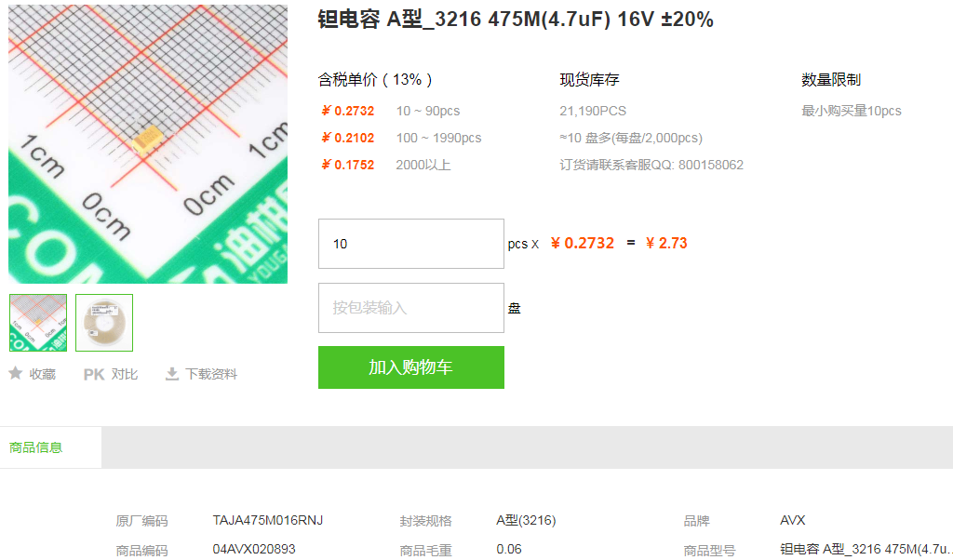Add item with 加入购物车 button
This screenshot has width=953, height=560.
(x=410, y=367)
